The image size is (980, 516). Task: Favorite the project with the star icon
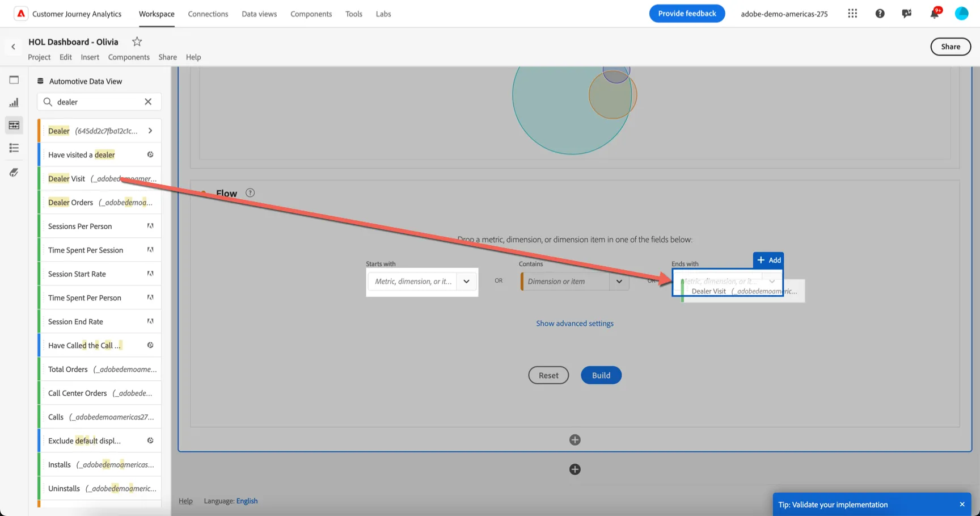(x=137, y=41)
